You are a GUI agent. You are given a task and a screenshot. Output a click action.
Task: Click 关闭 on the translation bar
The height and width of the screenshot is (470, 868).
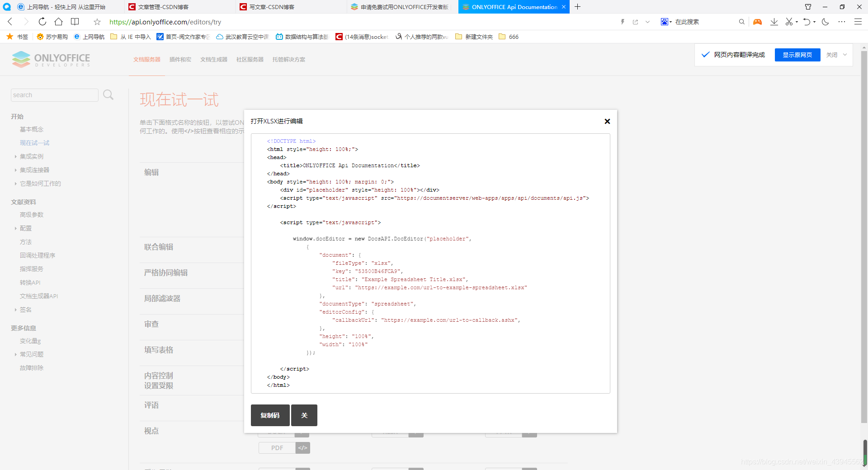pyautogui.click(x=831, y=55)
